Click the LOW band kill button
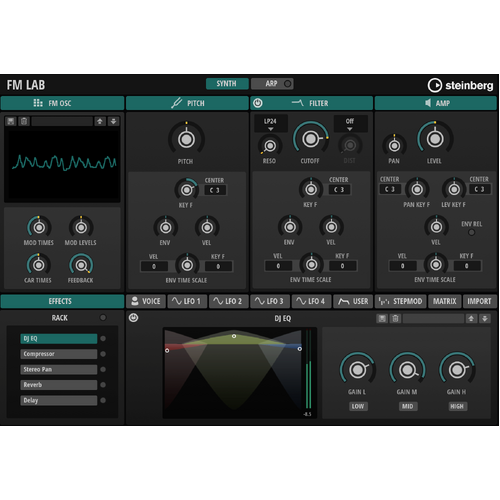This screenshot has height=500, width=500. point(358,406)
